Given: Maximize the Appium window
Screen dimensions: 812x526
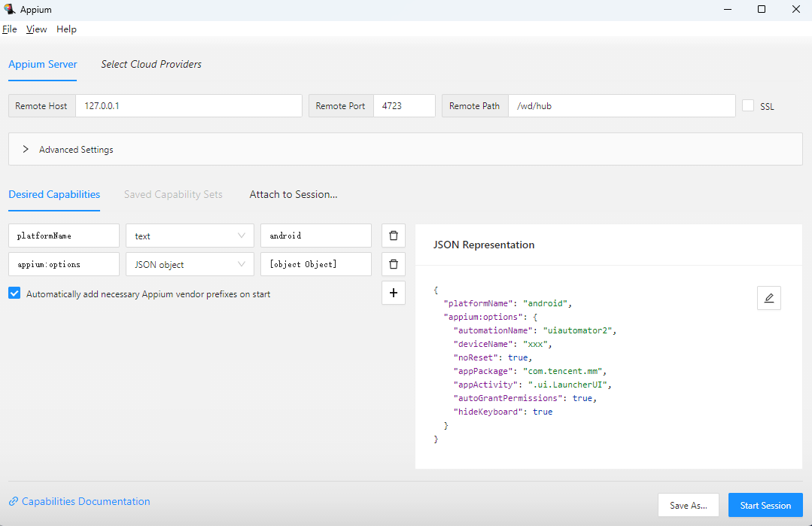Looking at the screenshot, I should click(762, 9).
